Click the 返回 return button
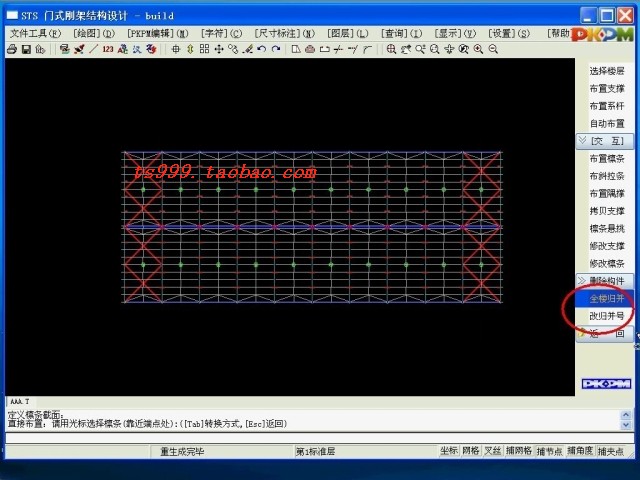The image size is (640, 480). pos(605,333)
